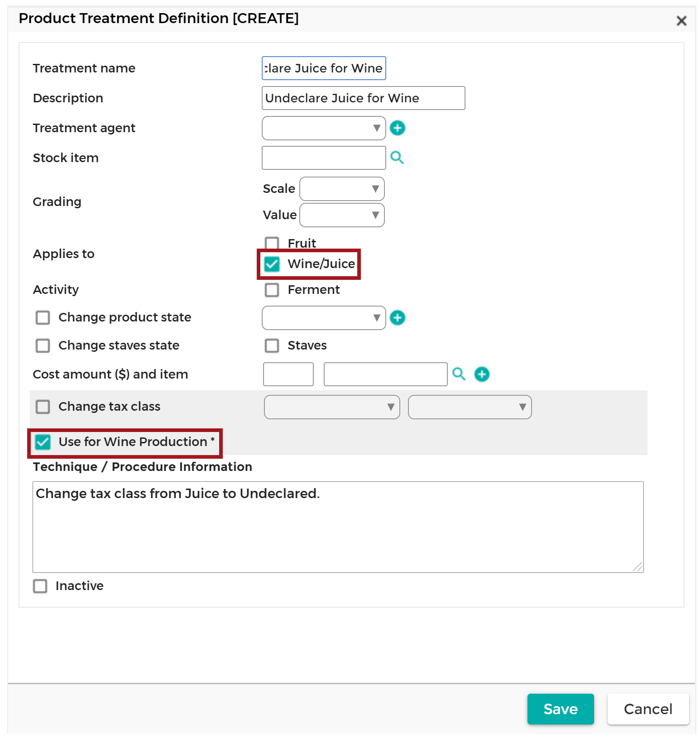700x739 pixels.
Task: Open the first tax class dropdown
Action: click(x=332, y=407)
